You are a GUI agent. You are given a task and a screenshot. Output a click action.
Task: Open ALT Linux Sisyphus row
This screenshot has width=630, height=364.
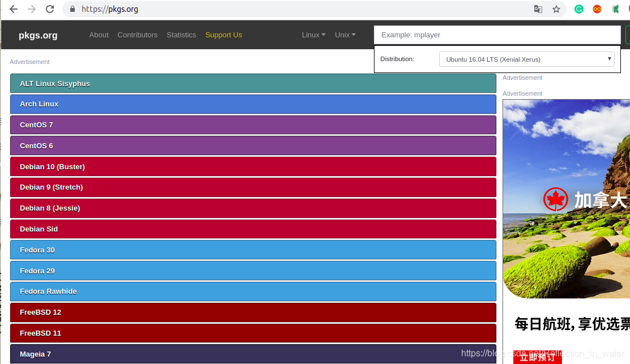click(x=253, y=83)
